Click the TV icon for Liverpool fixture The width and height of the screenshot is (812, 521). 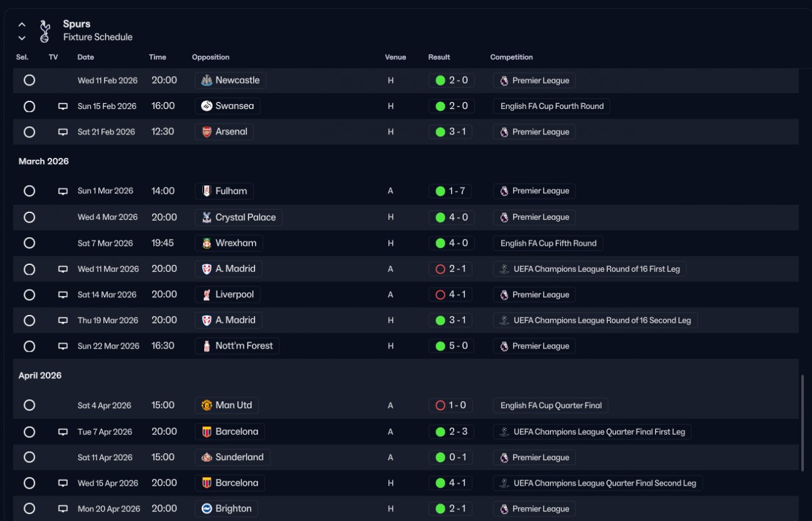click(63, 295)
